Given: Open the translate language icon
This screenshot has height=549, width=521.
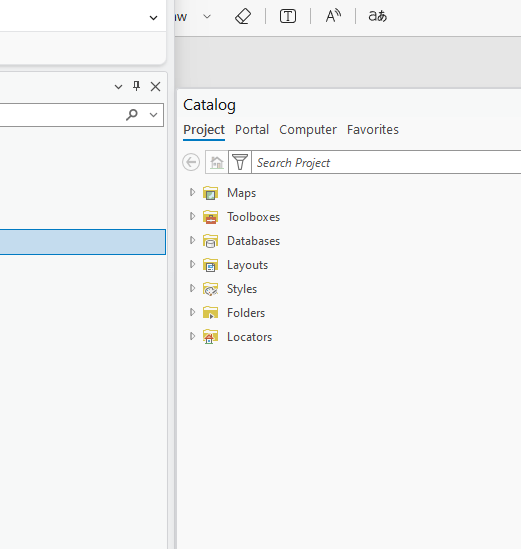Looking at the screenshot, I should tap(377, 16).
